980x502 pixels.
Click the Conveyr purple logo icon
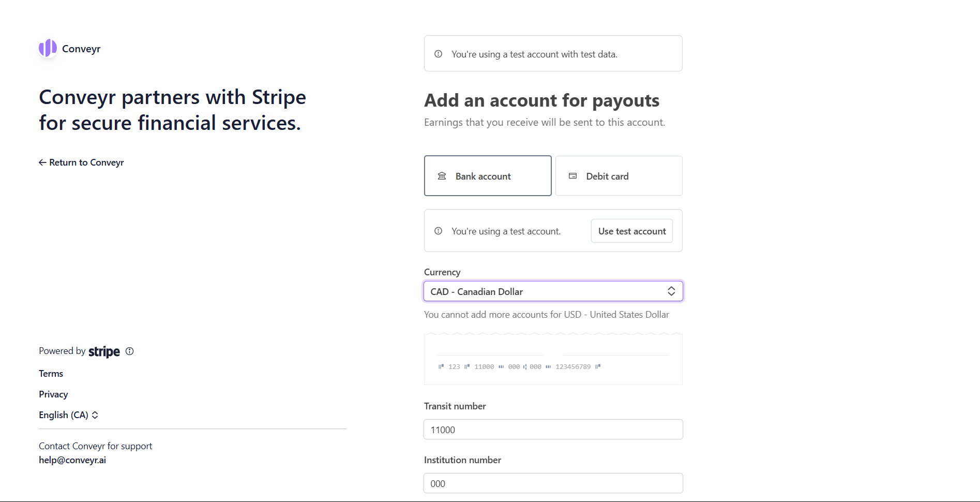(48, 48)
